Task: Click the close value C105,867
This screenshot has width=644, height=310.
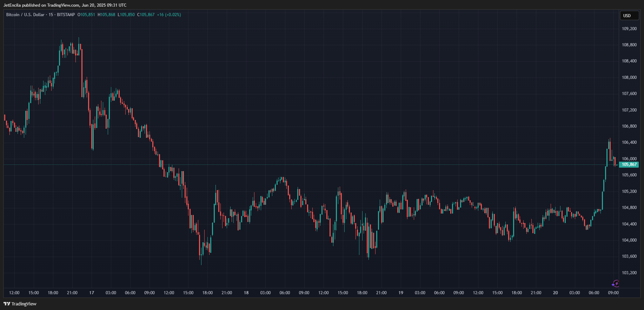Action: 146,15
